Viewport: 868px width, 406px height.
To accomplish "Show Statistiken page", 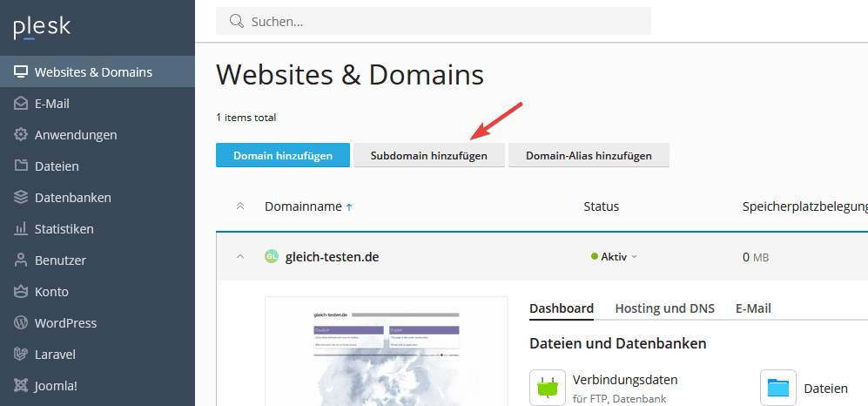I will [98, 229].
